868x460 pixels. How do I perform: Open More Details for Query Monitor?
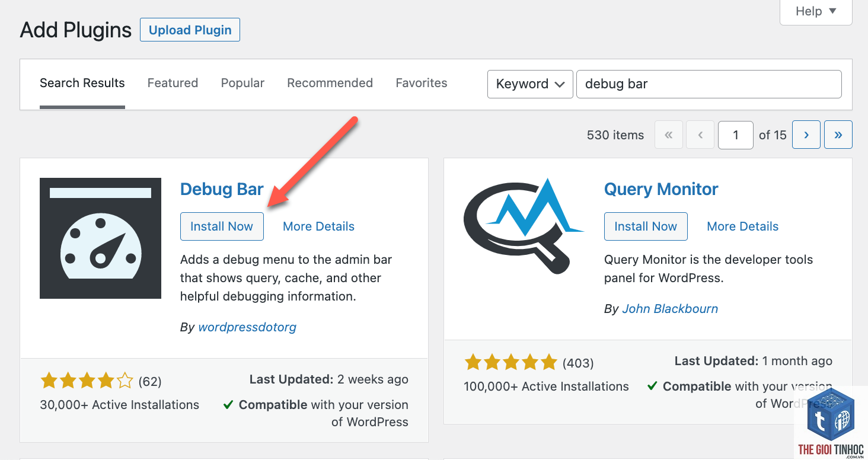(x=742, y=226)
